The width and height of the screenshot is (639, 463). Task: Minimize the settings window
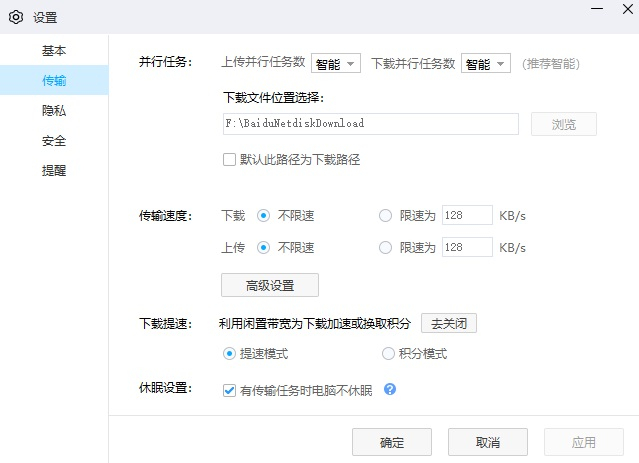click(x=597, y=9)
